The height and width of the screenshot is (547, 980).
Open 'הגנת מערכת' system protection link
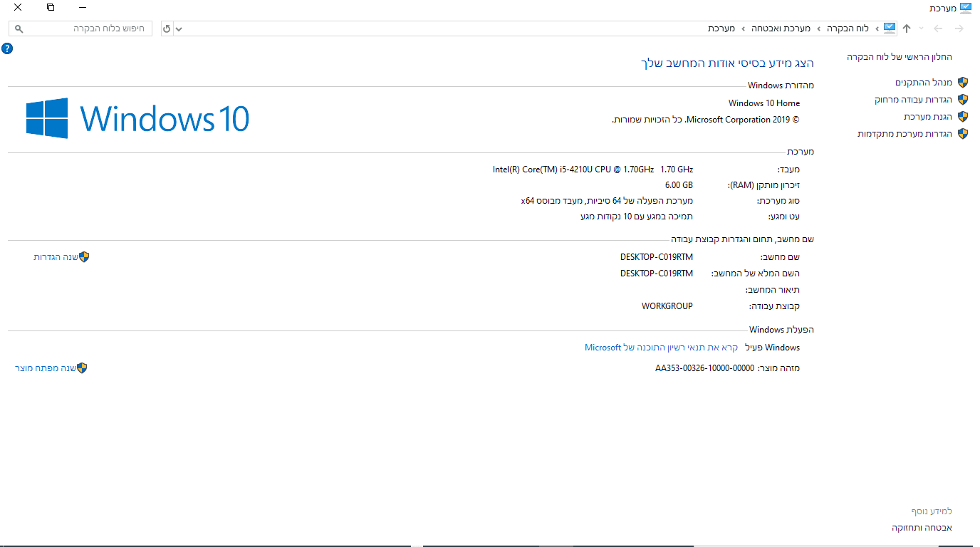pos(928,117)
